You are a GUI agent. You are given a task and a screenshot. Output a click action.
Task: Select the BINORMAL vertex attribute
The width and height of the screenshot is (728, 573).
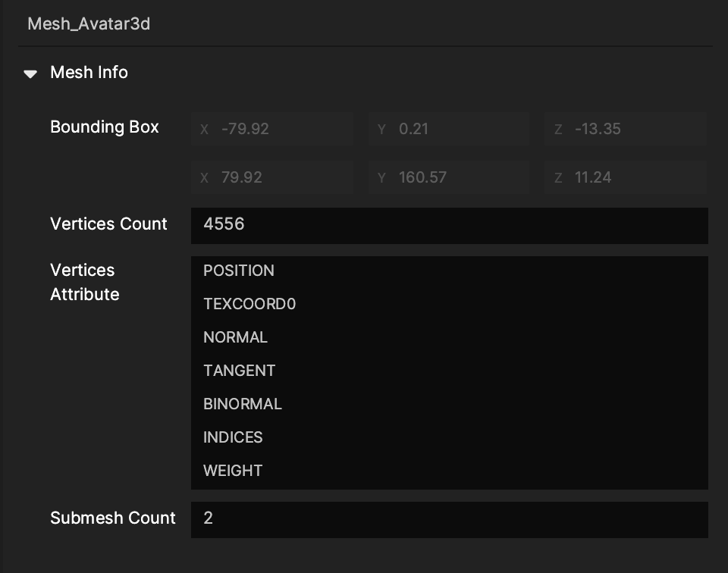pos(243,404)
